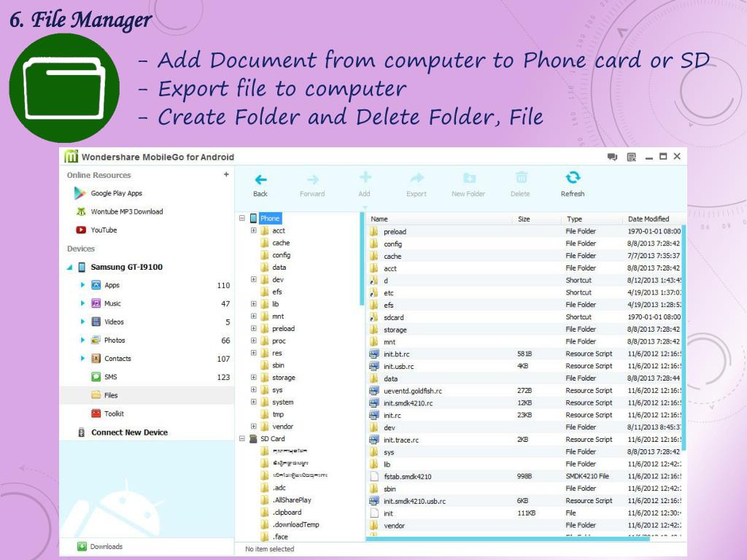Select etc shortcut row in list

coord(524,293)
